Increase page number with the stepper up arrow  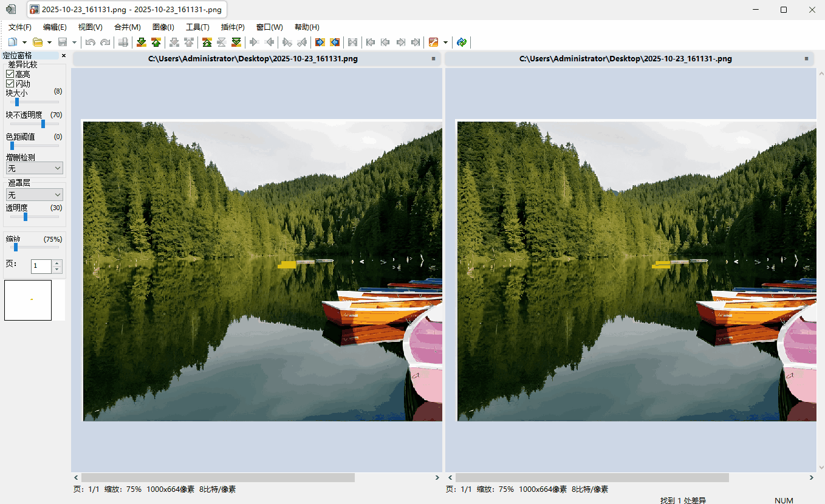click(56, 262)
